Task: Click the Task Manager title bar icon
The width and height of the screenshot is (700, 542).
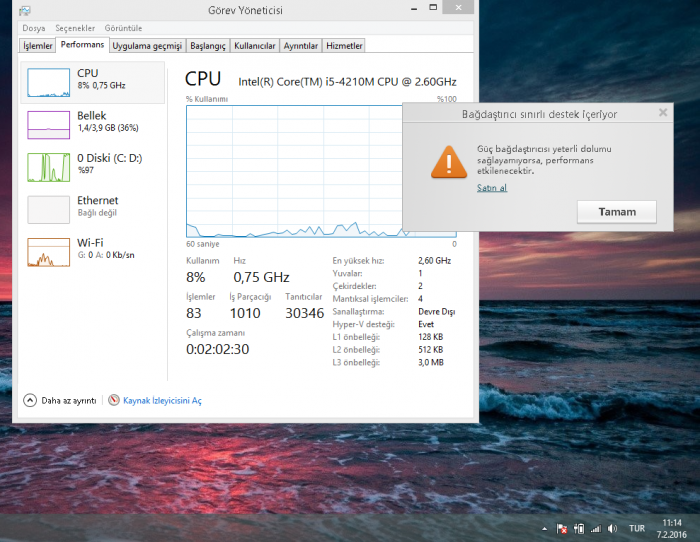Action: [x=26, y=11]
